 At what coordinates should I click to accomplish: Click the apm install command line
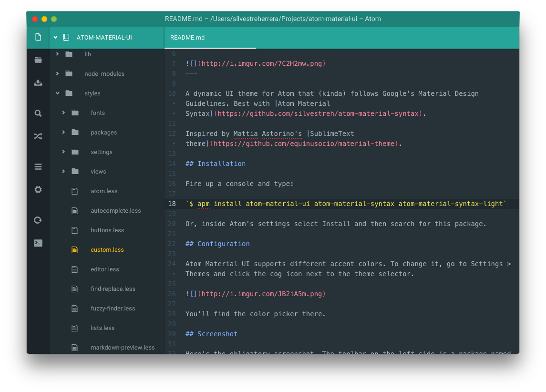[x=346, y=204]
